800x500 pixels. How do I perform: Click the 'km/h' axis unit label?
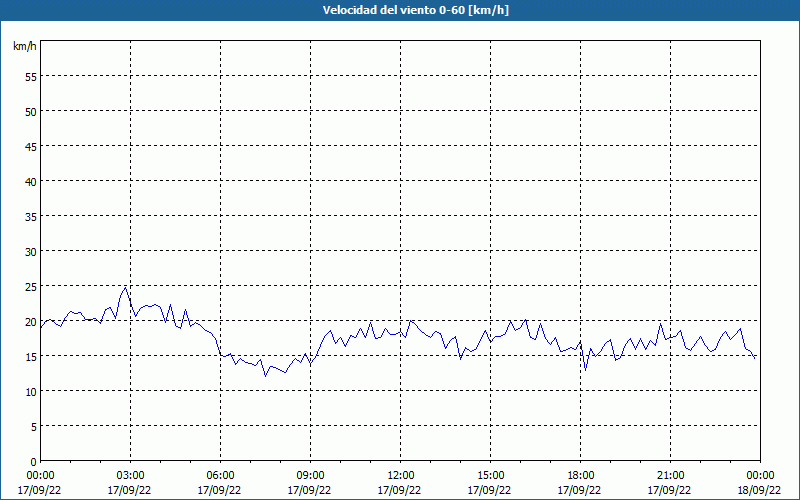24,46
